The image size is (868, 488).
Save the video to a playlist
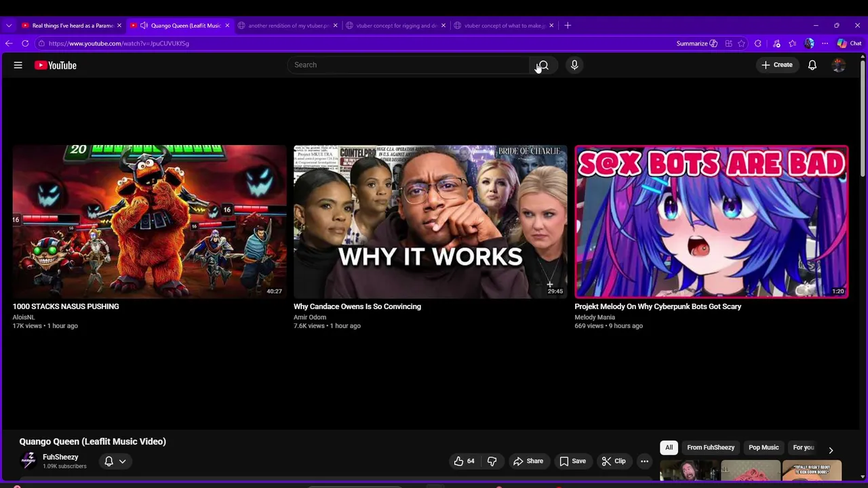coord(572,461)
